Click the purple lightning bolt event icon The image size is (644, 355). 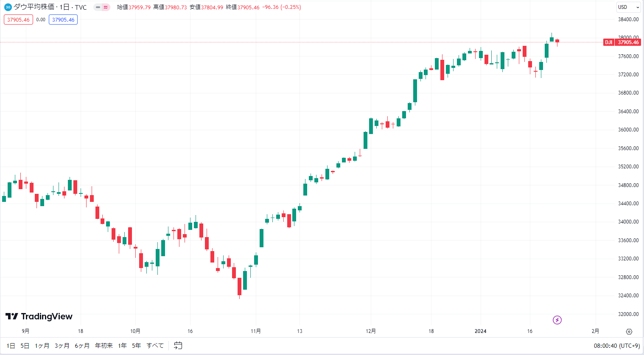click(x=557, y=320)
